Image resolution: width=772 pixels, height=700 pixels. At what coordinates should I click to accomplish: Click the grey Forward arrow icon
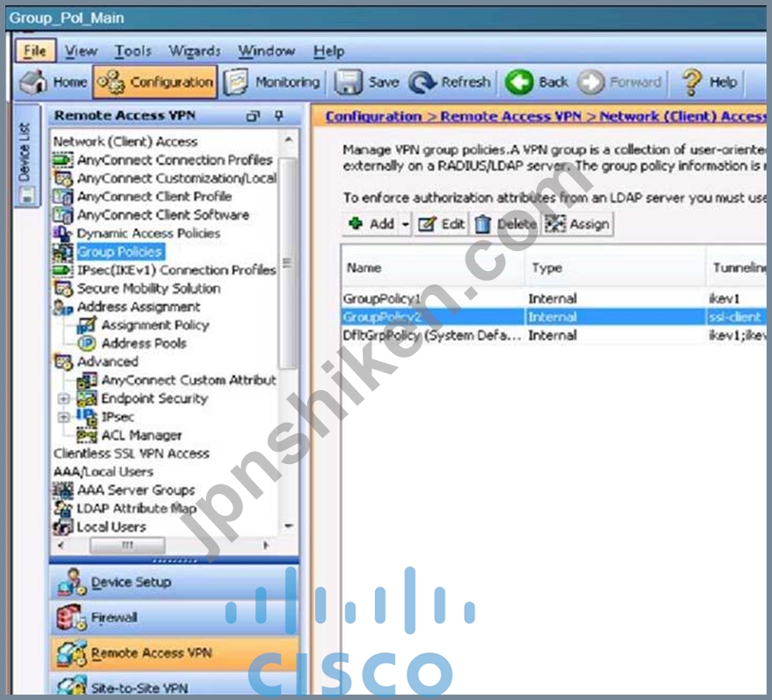click(591, 82)
